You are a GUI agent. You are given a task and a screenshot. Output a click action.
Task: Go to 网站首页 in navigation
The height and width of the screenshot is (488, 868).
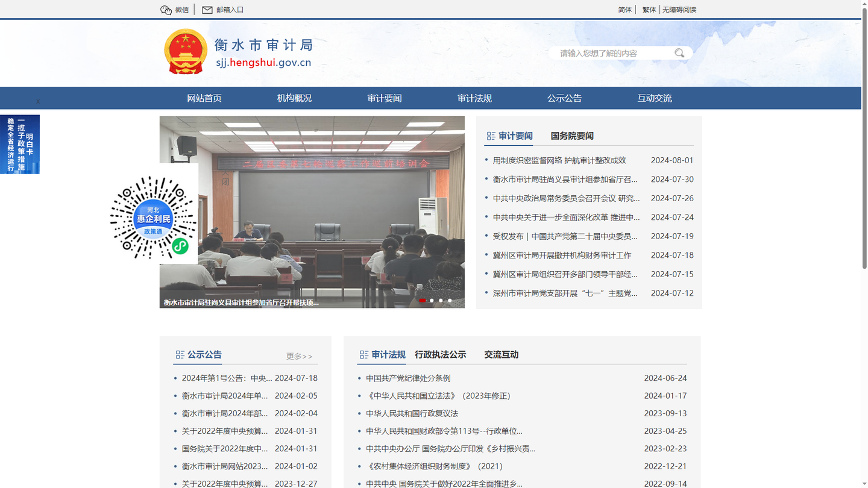pos(204,98)
